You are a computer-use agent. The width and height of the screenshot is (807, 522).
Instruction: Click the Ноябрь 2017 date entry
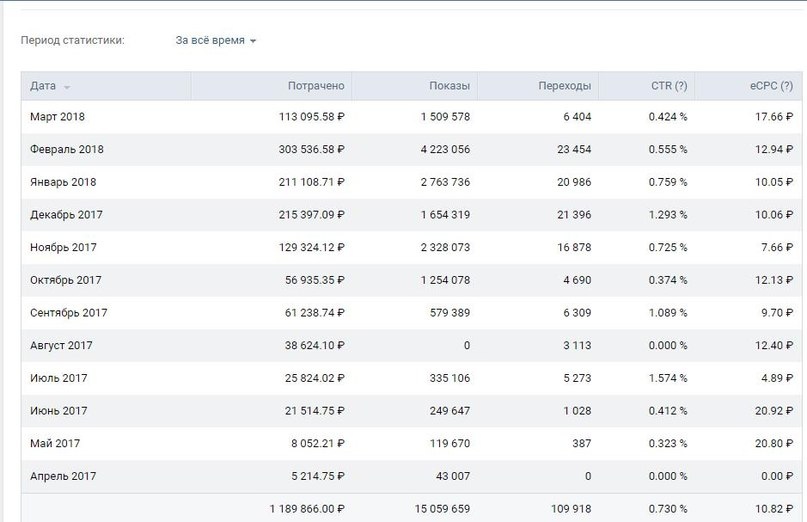click(63, 248)
